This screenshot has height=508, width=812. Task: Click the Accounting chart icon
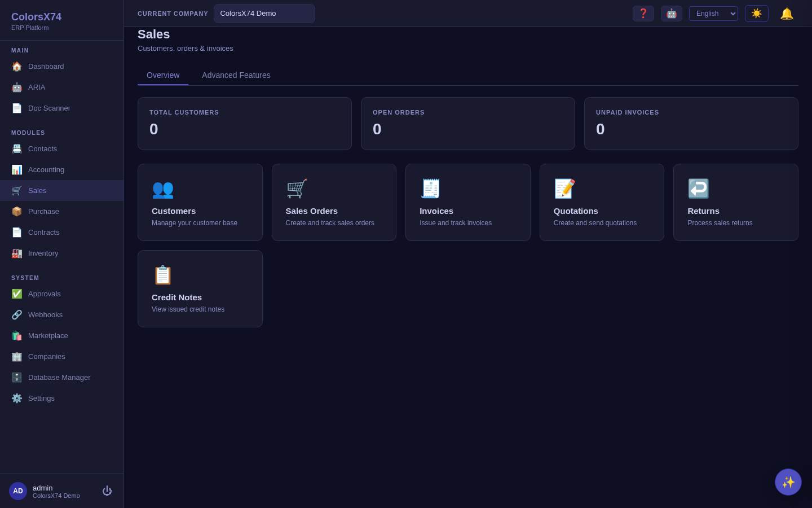pyautogui.click(x=17, y=170)
